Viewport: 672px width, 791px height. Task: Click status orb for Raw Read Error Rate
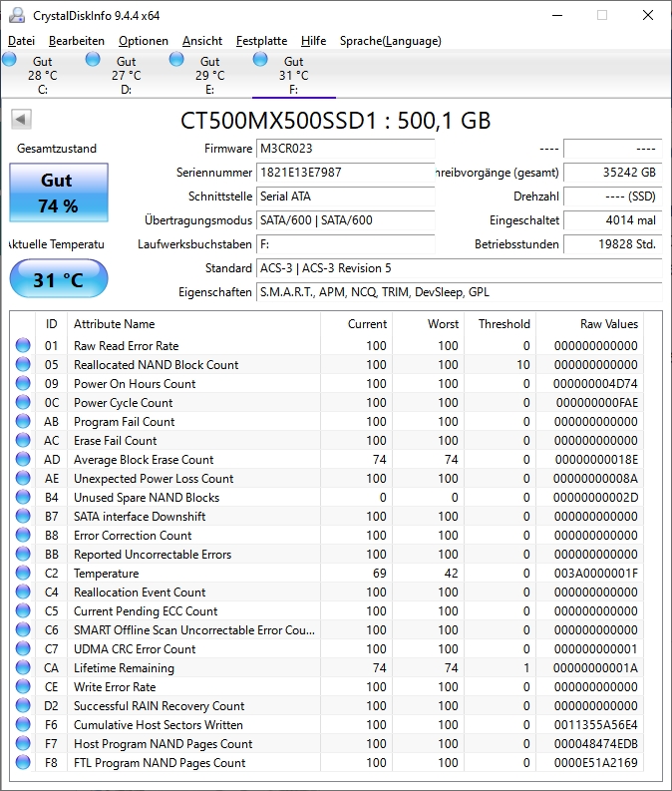pyautogui.click(x=23, y=345)
